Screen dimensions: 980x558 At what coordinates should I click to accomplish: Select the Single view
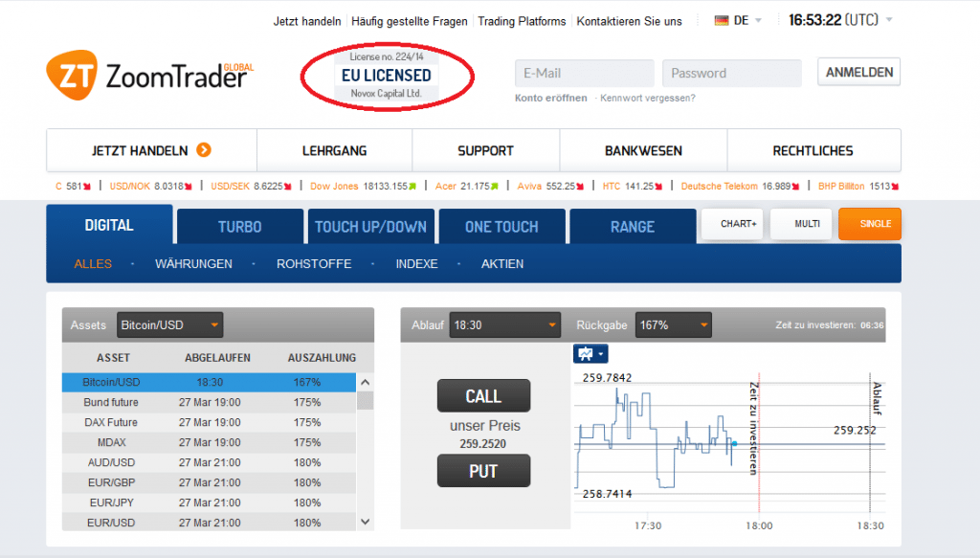point(869,224)
